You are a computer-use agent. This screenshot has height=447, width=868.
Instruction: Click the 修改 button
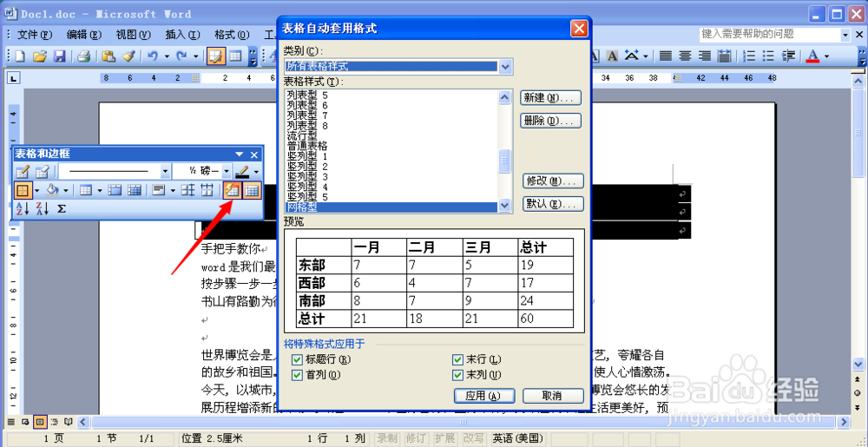point(554,181)
